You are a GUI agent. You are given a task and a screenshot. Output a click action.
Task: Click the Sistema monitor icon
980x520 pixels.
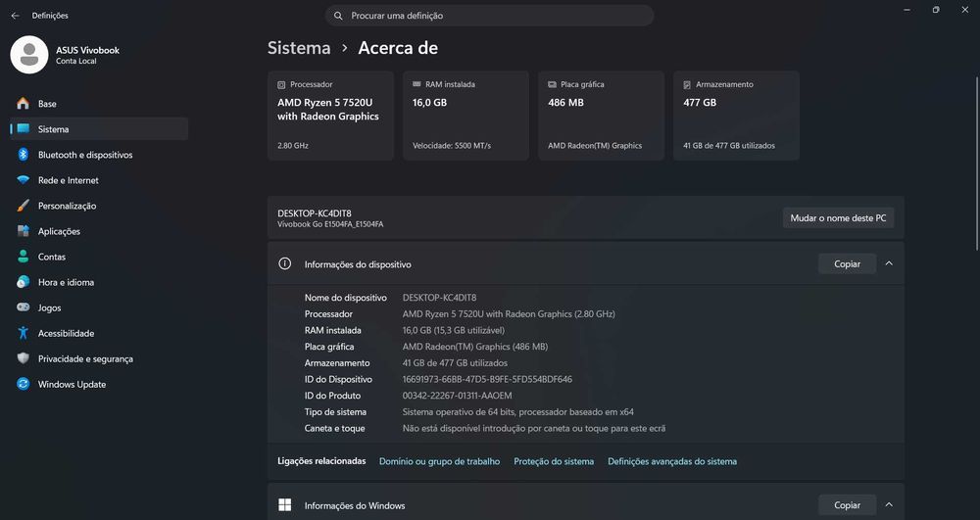click(24, 129)
